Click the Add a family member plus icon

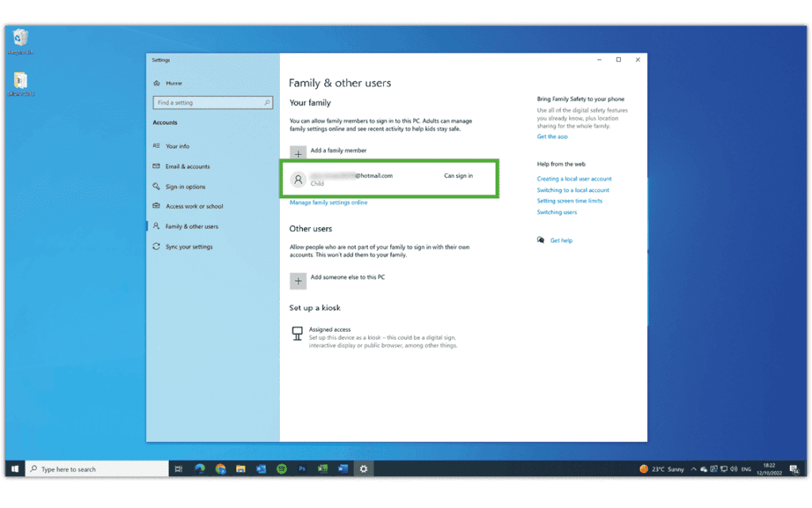298,152
